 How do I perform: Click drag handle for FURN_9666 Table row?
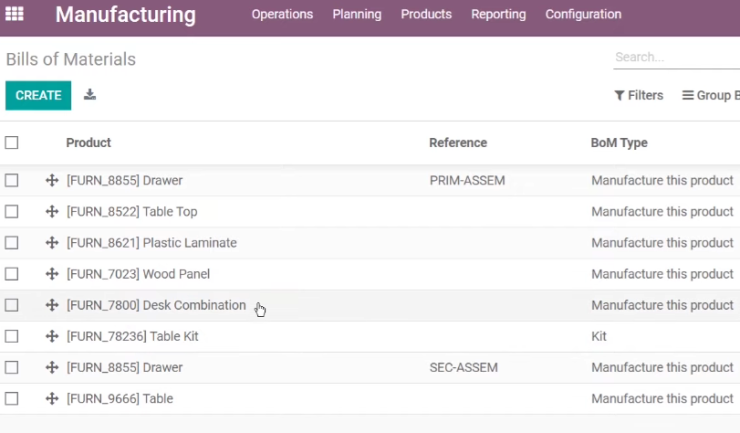52,399
